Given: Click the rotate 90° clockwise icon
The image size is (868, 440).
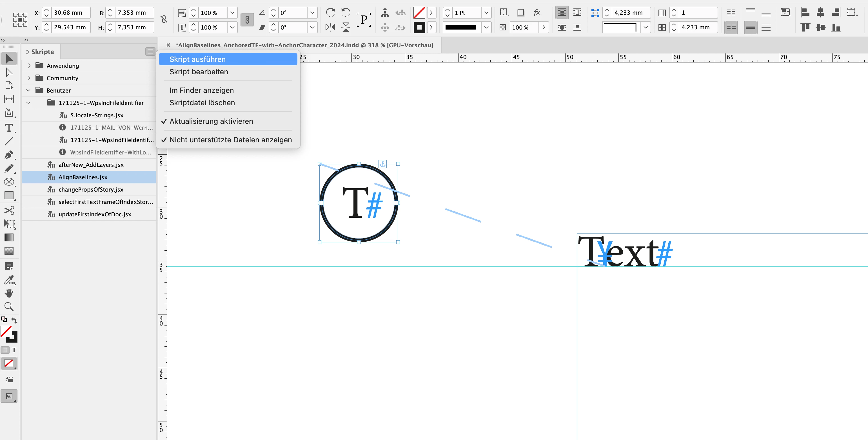Looking at the screenshot, I should coord(330,12).
